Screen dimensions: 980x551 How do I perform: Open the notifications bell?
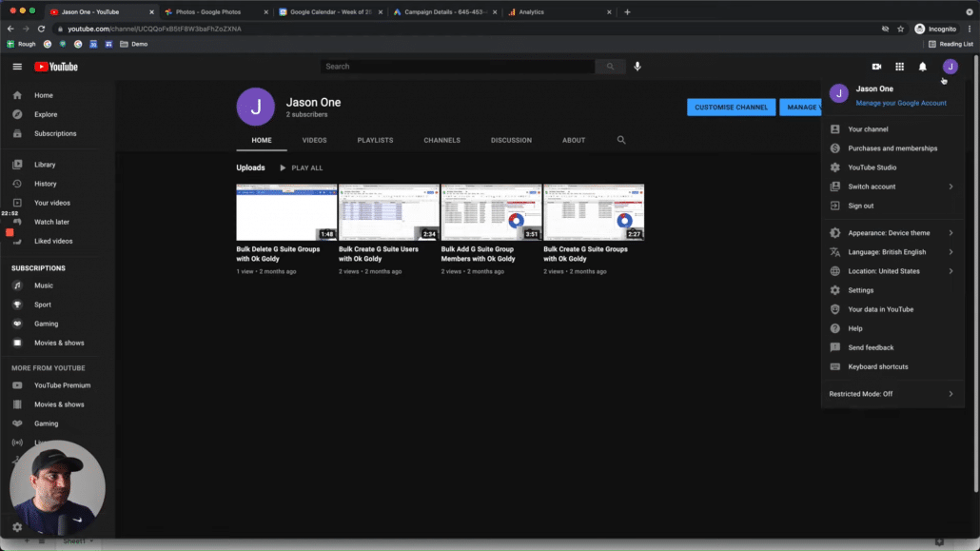click(923, 67)
